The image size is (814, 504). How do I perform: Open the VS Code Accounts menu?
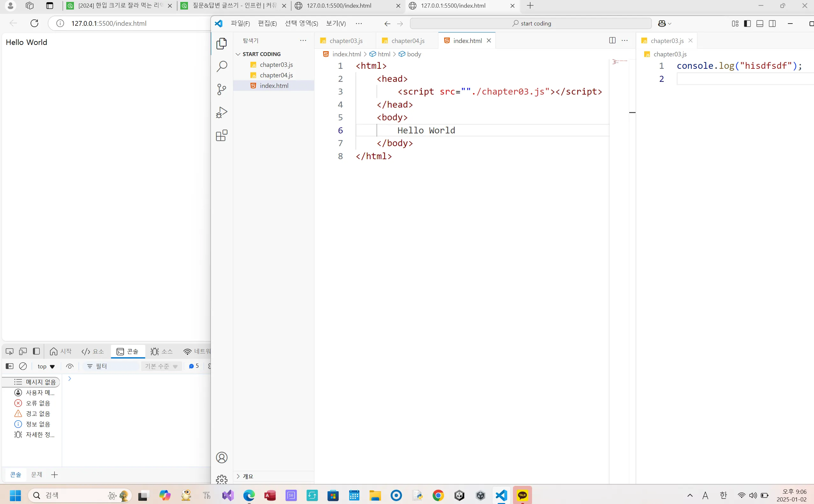point(221,457)
